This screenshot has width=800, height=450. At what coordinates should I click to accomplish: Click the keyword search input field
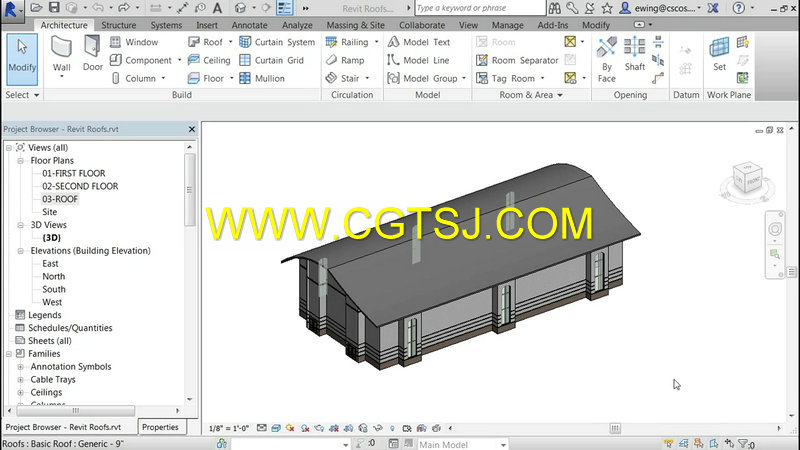point(480,8)
